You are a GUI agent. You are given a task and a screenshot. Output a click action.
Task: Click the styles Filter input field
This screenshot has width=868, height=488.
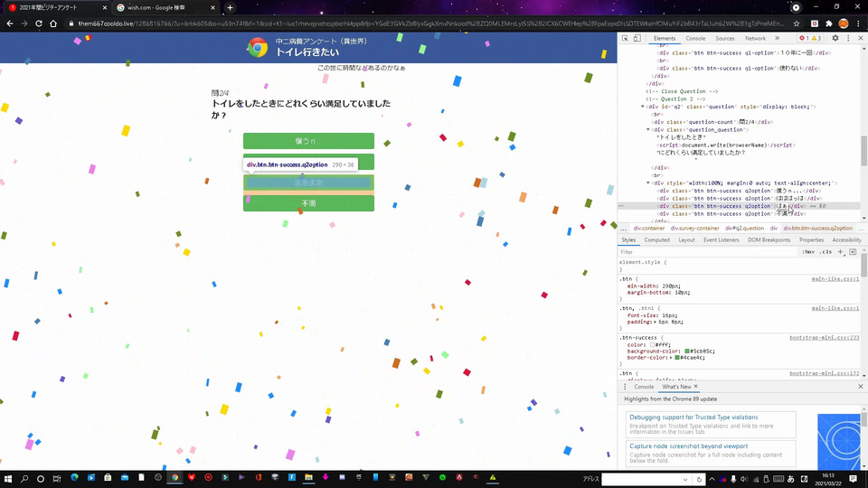click(709, 252)
